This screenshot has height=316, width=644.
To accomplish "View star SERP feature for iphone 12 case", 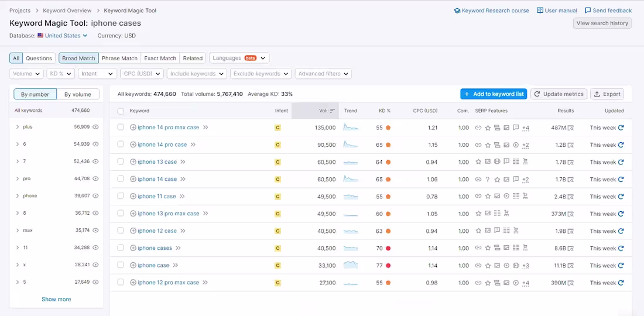I will tap(478, 231).
